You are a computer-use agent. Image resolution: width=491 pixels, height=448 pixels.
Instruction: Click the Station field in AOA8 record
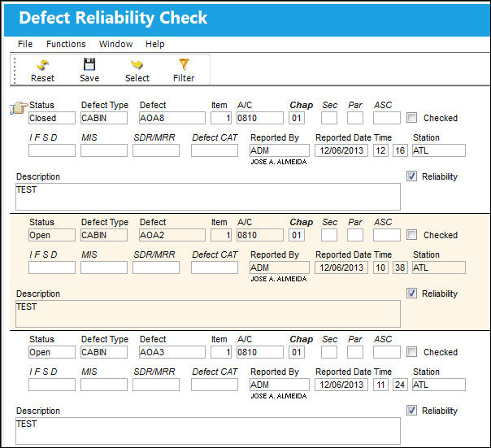coord(439,150)
